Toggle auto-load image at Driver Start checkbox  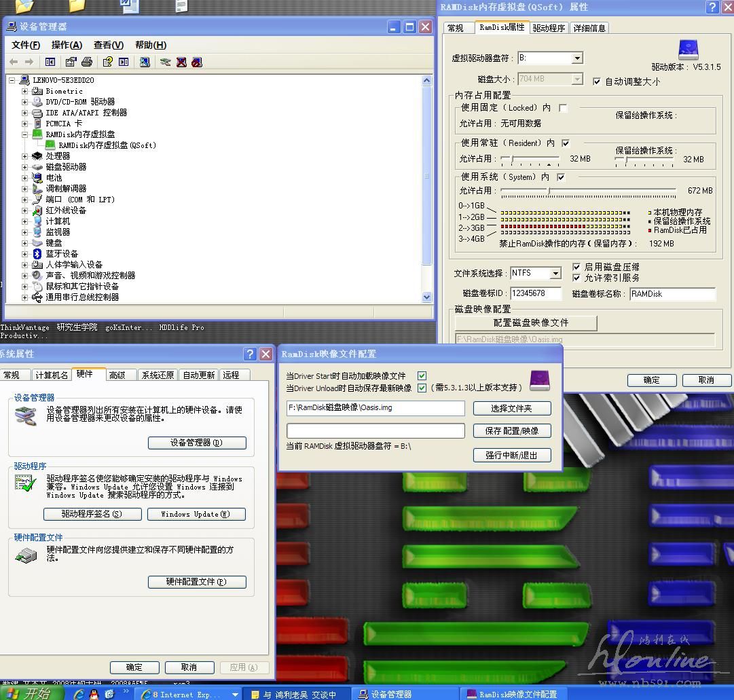(422, 375)
